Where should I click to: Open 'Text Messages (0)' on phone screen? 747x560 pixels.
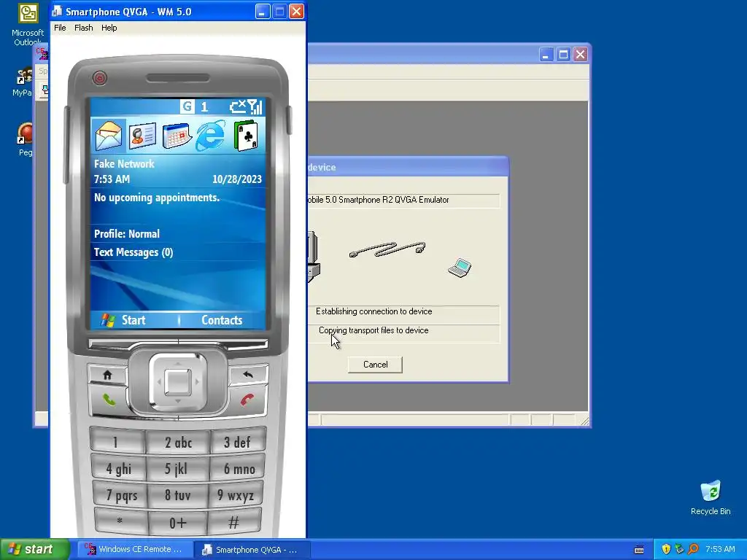click(133, 252)
